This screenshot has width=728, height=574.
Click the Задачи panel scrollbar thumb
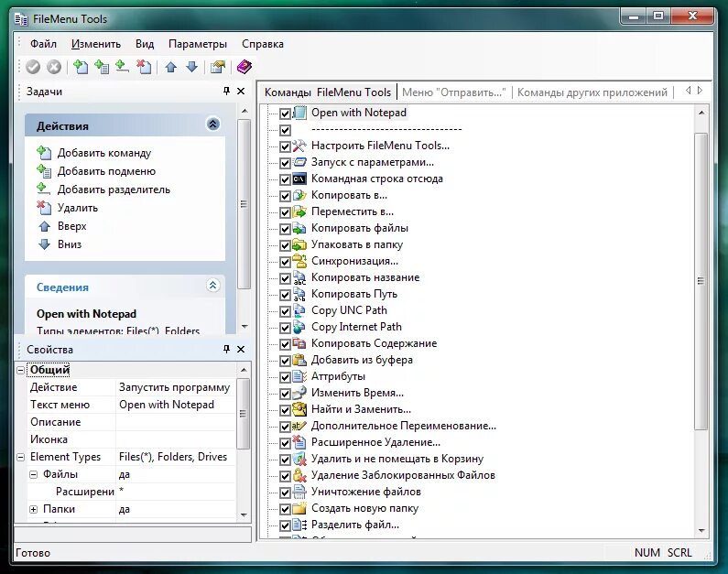pos(244,204)
